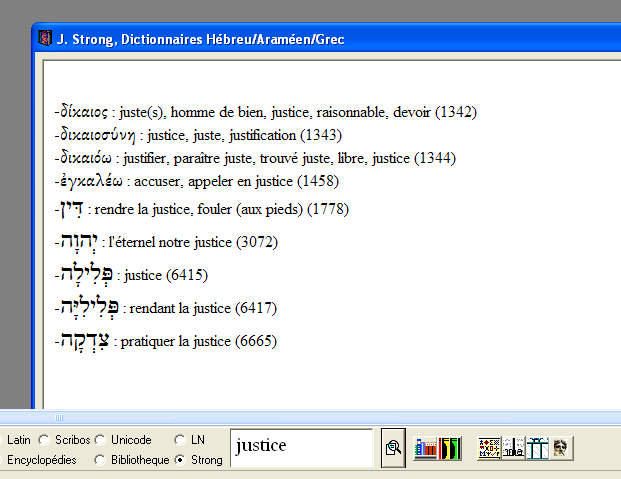Viewport: 621px width, 479px height.
Task: Click the δίκαιος entry (1342)
Action: tap(266, 112)
